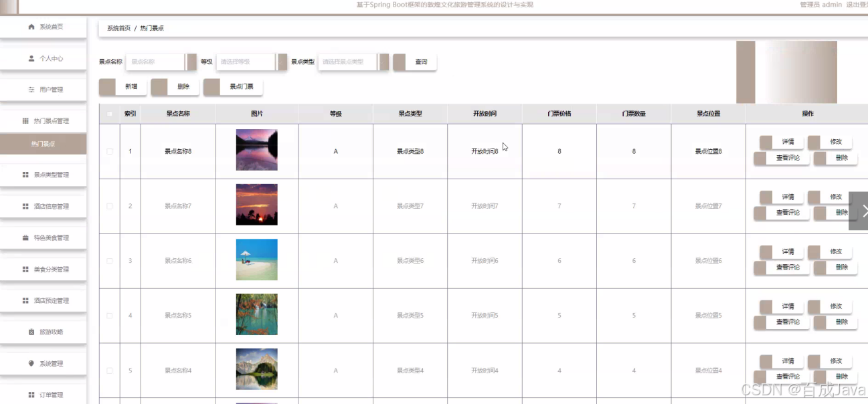Check the box for row 景点名称5
The height and width of the screenshot is (404, 868).
tap(110, 316)
